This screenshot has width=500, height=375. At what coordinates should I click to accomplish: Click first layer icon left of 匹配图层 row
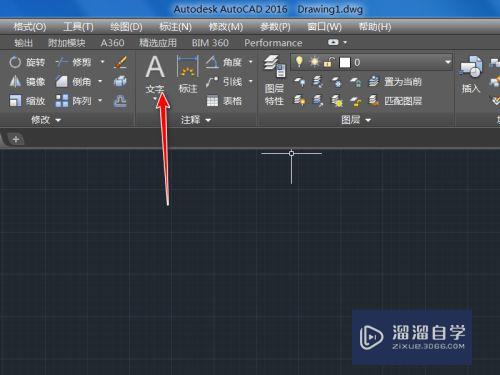pos(300,101)
